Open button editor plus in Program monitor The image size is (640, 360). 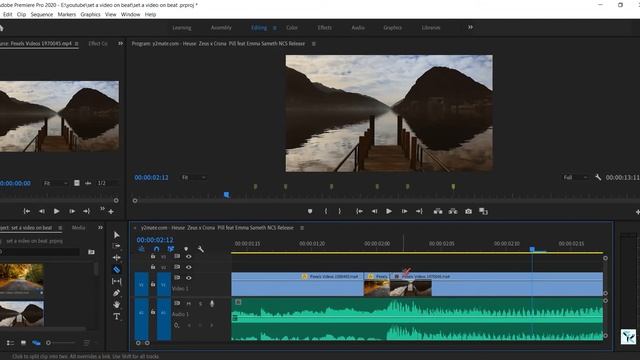tap(638, 211)
